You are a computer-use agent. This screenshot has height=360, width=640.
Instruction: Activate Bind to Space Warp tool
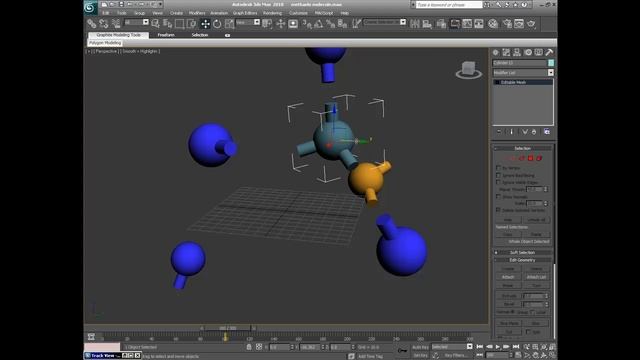point(116,24)
